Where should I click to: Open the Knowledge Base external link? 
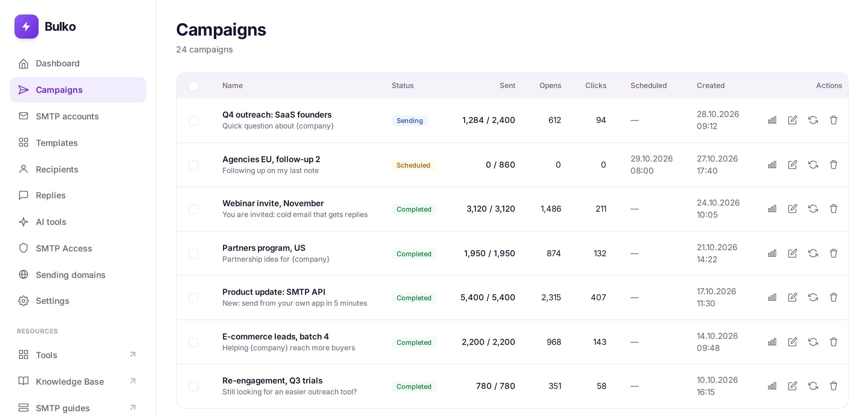click(78, 381)
